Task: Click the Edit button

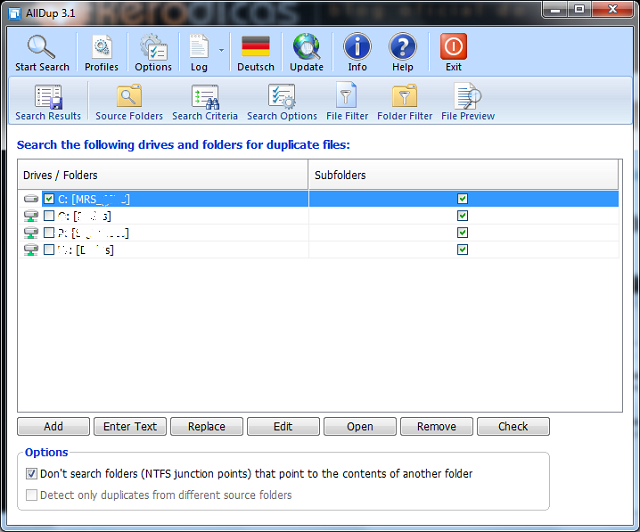Action: pos(283,426)
